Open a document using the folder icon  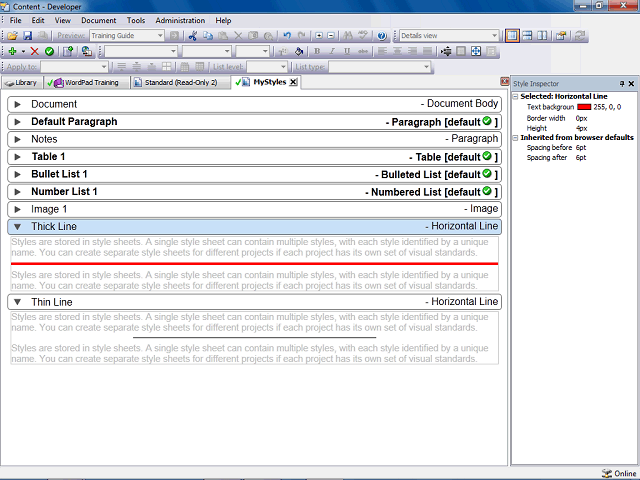[x=12, y=36]
